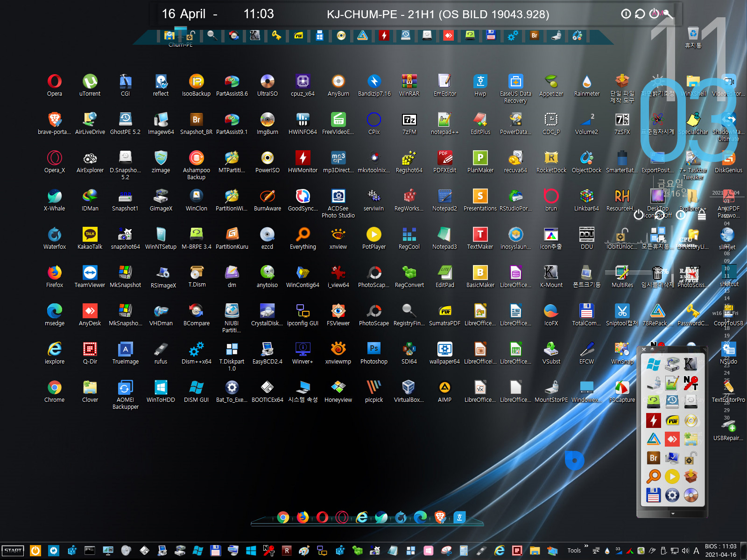Launch Bandizip7.16 shortcut
Viewport: 747px width, 560px height.
[x=374, y=85]
